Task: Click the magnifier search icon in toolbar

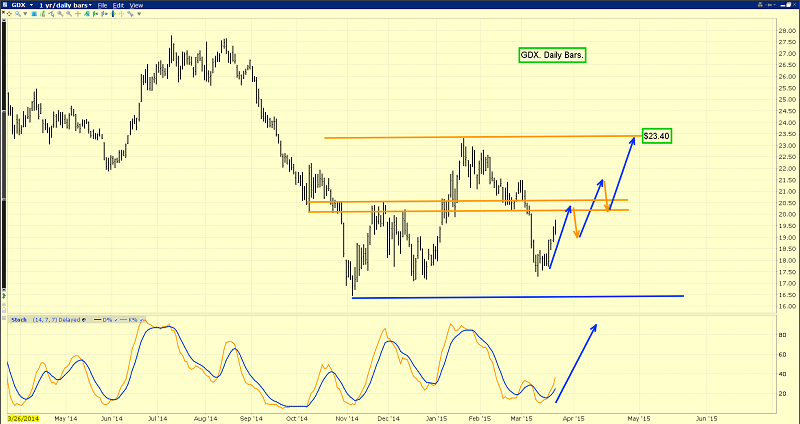Action: pos(17,13)
